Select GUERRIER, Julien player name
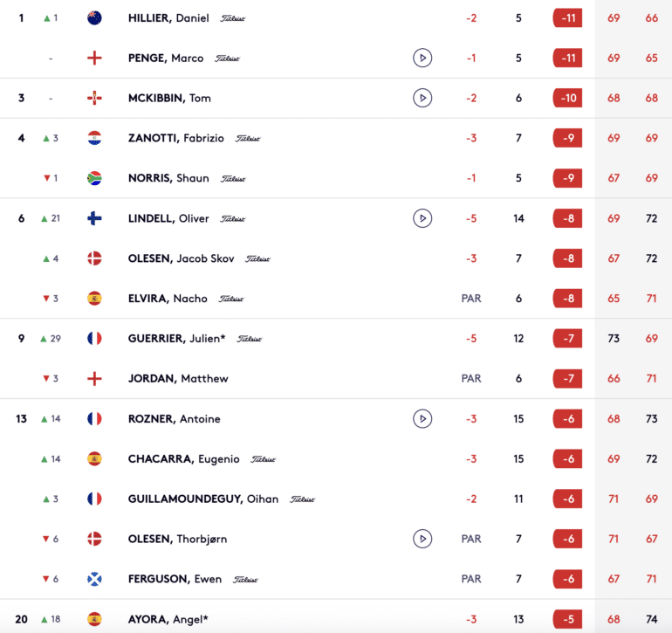The height and width of the screenshot is (633, 672). (x=176, y=339)
